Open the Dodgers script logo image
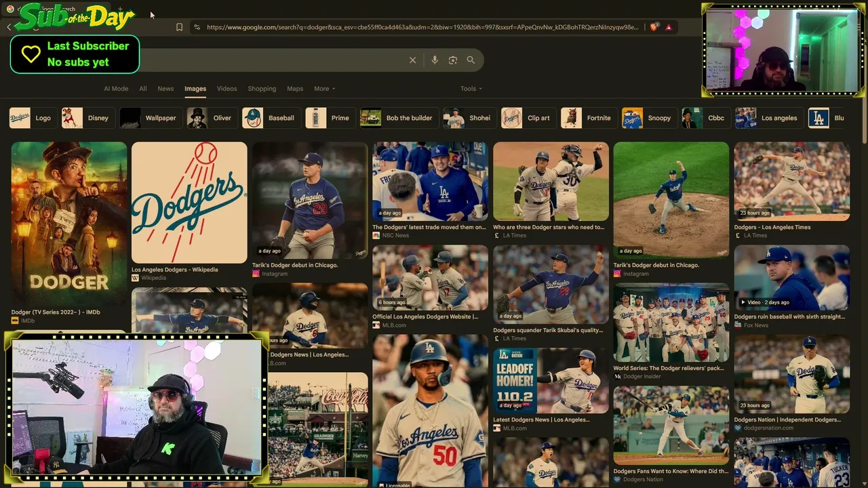Screen dimensions: 868x488 click(x=189, y=202)
